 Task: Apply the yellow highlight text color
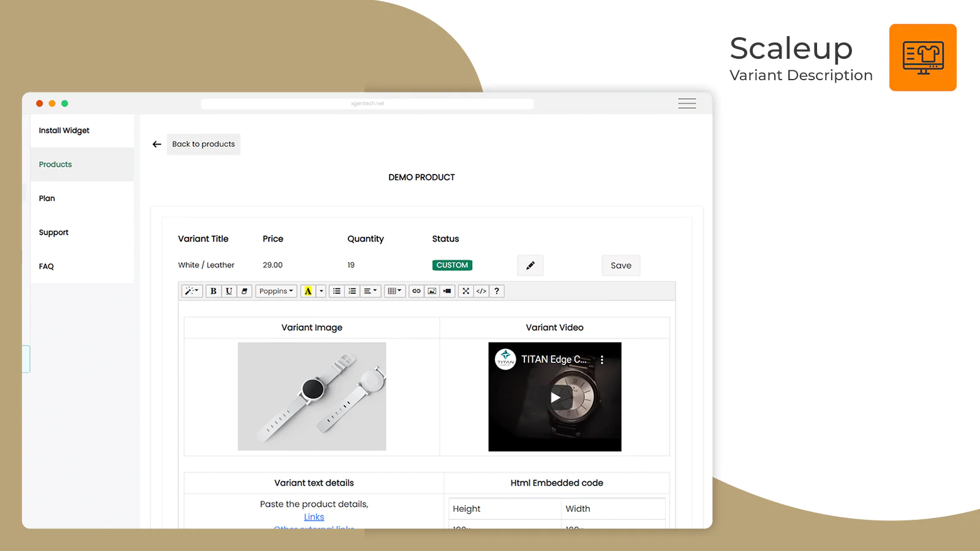pyautogui.click(x=308, y=291)
